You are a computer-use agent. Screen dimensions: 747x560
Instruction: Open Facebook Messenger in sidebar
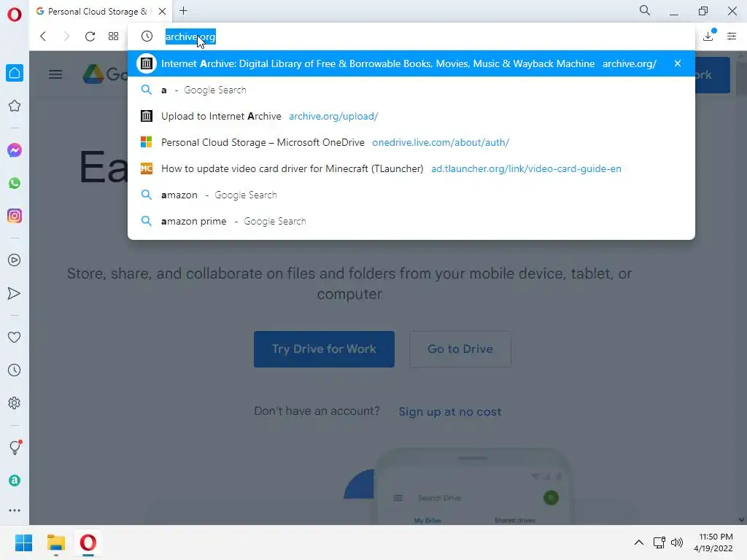[15, 150]
